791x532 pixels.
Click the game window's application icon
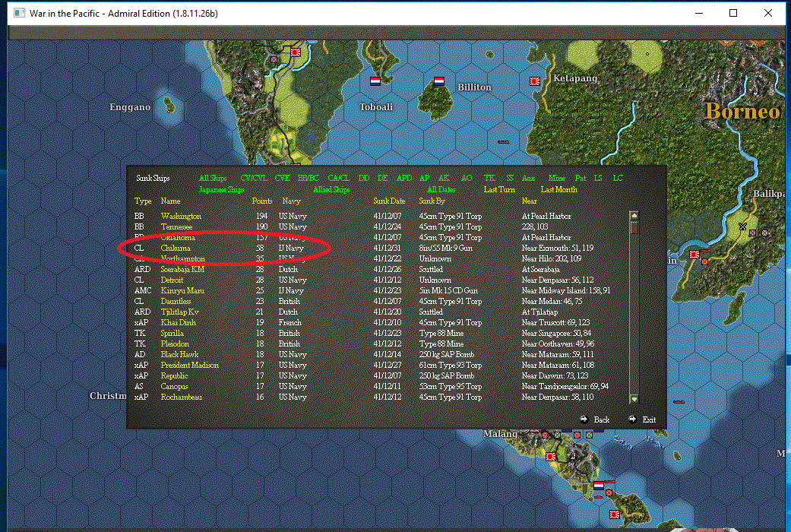pyautogui.click(x=19, y=13)
